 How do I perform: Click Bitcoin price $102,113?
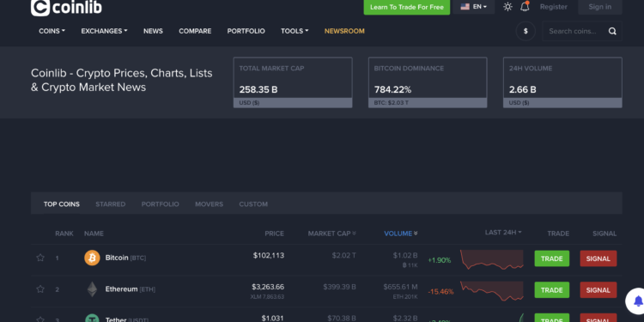269,256
